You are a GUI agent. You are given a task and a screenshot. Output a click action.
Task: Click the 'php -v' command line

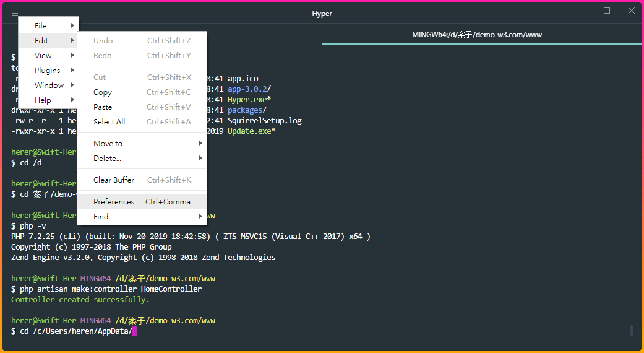coord(28,226)
